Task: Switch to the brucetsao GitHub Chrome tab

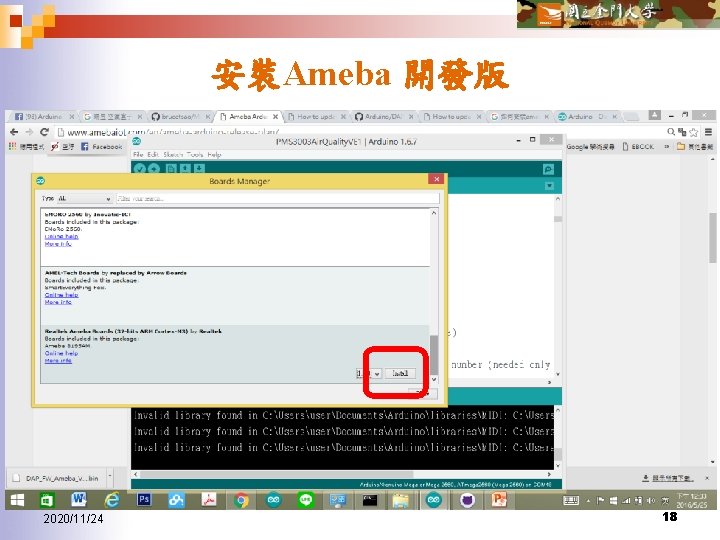Action: [180, 117]
